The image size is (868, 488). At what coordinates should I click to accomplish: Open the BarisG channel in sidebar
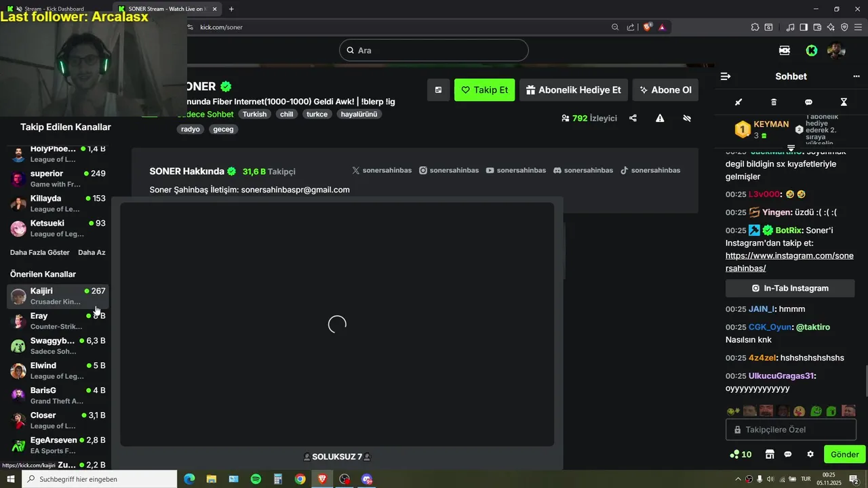[x=58, y=396]
